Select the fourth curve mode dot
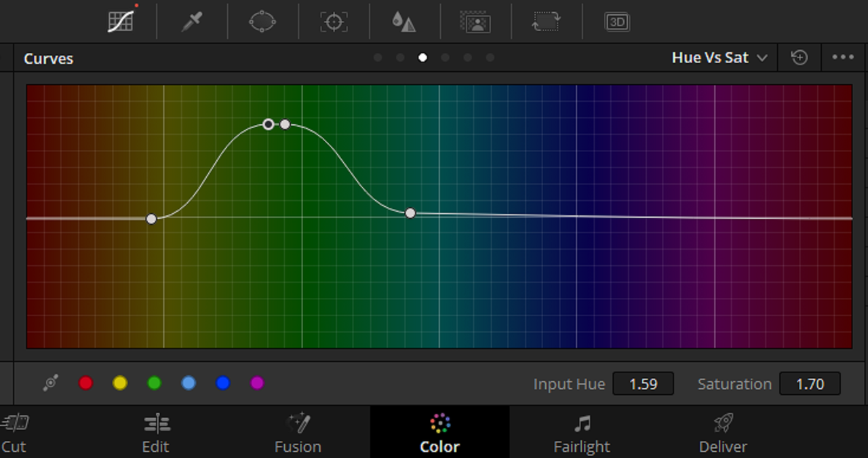The height and width of the screenshot is (458, 868). [445, 58]
